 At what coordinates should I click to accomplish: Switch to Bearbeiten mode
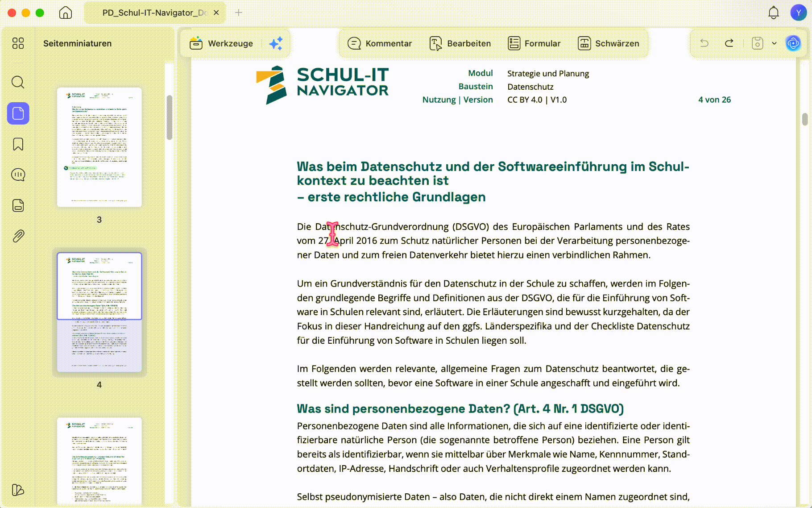pos(460,43)
